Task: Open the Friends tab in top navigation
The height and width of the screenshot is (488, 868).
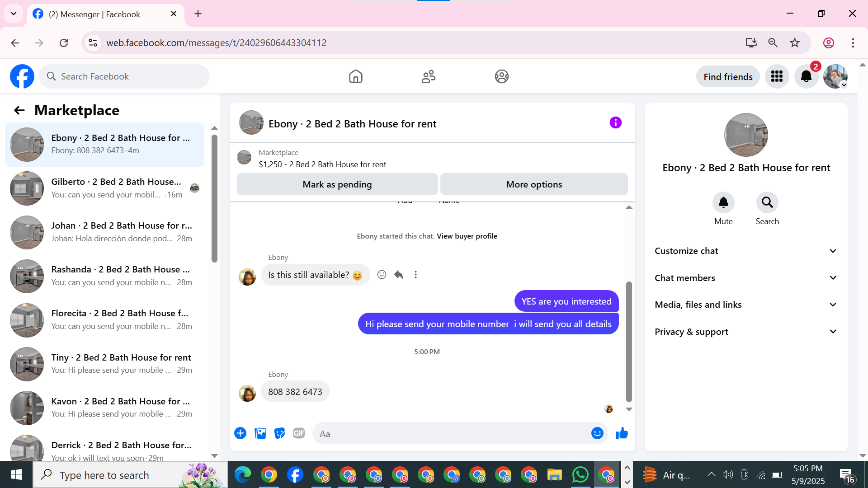Action: coord(428,76)
